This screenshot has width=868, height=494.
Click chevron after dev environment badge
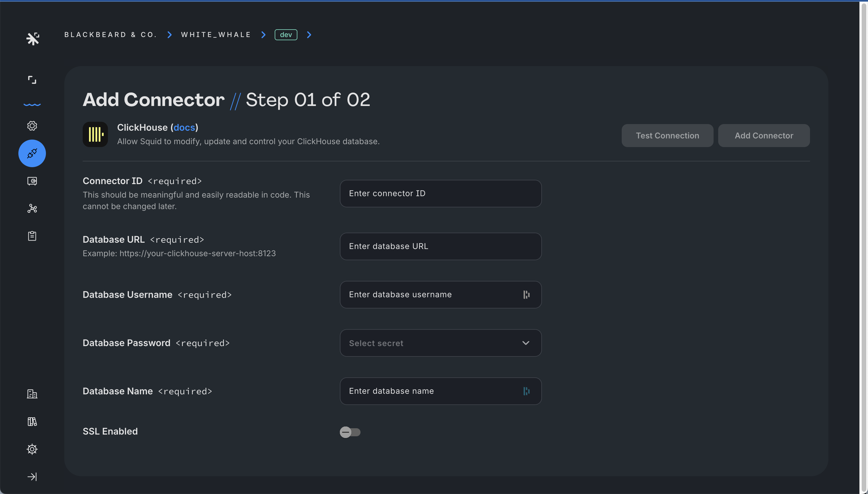[309, 35]
